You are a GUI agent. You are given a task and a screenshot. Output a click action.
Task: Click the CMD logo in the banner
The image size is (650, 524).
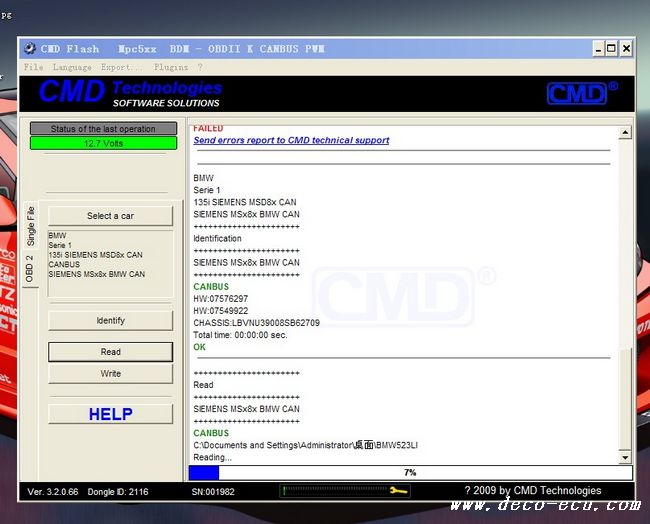tap(582, 93)
